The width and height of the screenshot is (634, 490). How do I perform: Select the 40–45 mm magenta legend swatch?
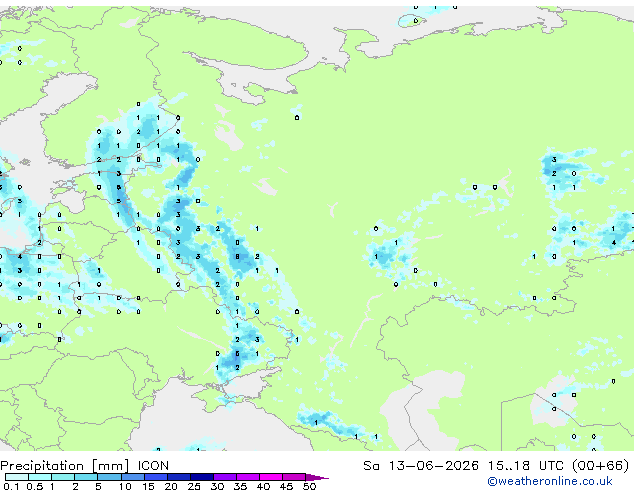(x=271, y=477)
